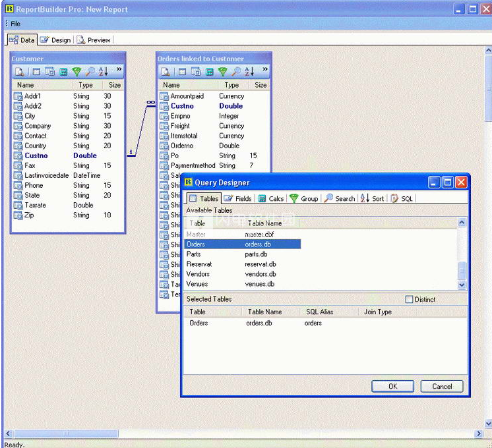Click the Zip field icon
Image resolution: width=492 pixels, height=448 pixels.
click(x=18, y=215)
